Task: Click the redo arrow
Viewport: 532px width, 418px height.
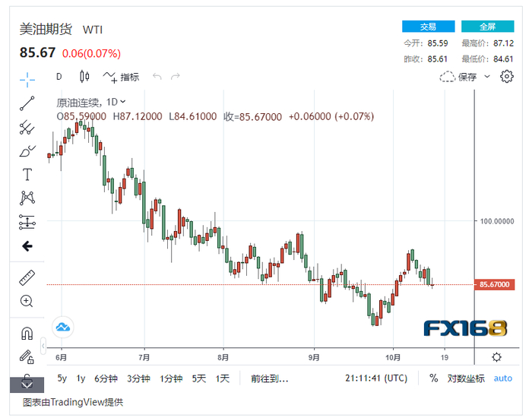Action: [x=175, y=76]
